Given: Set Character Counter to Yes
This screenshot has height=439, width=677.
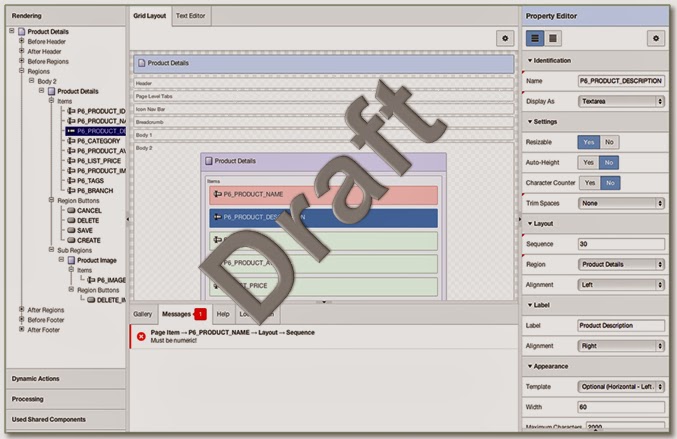Looking at the screenshot, I should (x=590, y=183).
